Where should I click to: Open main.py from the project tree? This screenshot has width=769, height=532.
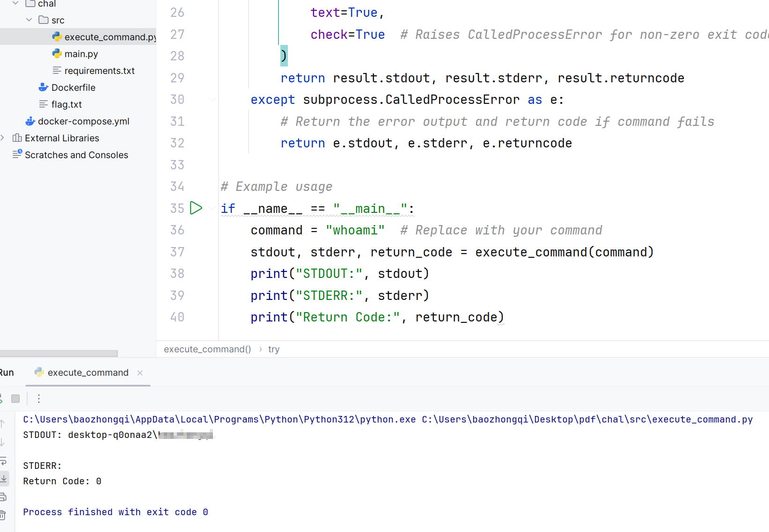pos(81,54)
